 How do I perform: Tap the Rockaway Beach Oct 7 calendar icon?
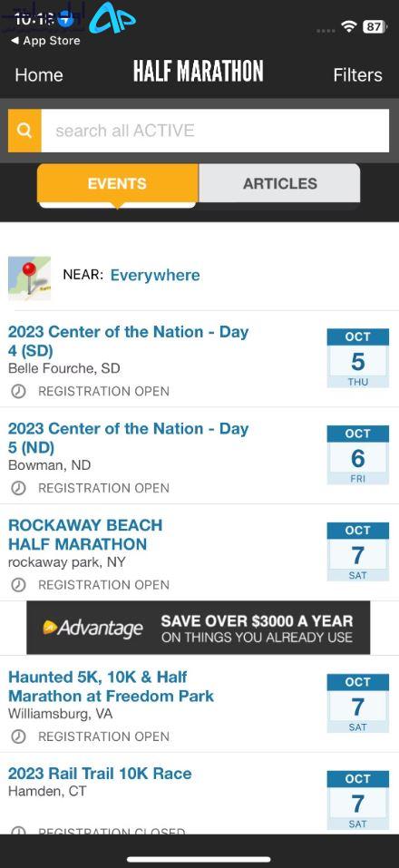pos(357,551)
